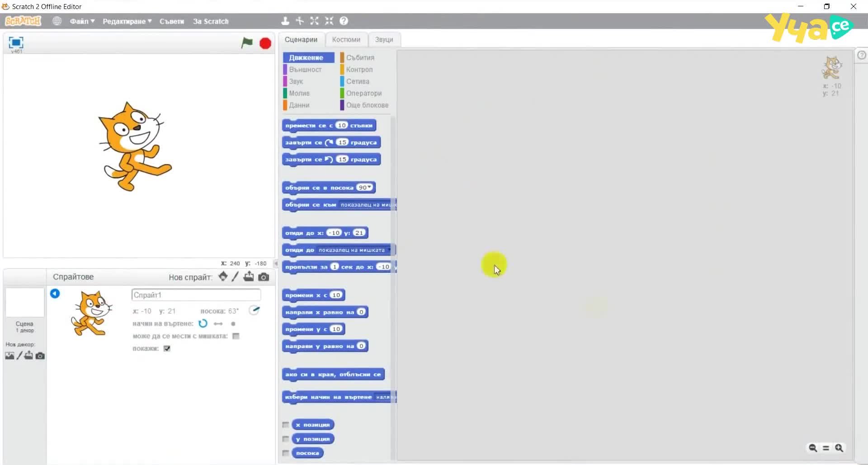Select the Сцена stage thumbnail
The image size is (868, 465).
[24, 303]
